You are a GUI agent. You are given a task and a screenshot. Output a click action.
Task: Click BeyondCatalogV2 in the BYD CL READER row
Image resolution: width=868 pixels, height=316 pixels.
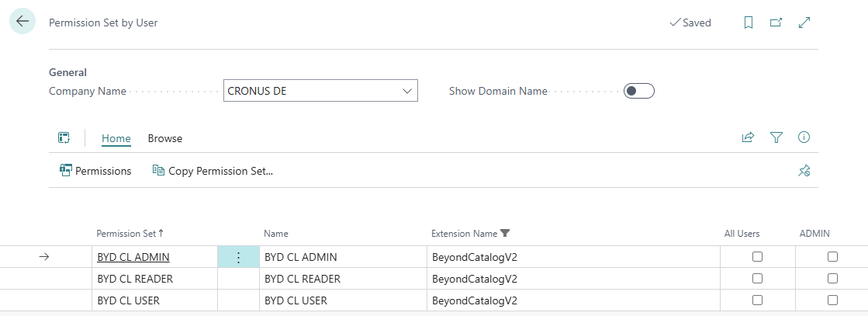pos(475,279)
